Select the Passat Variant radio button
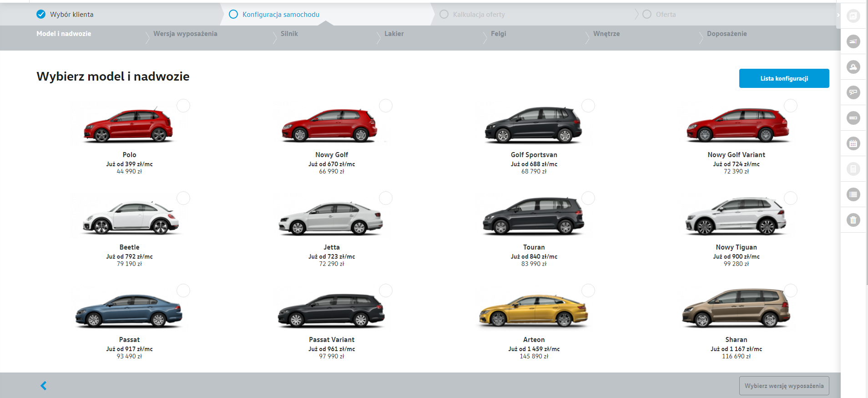Image resolution: width=868 pixels, height=398 pixels. (386, 291)
